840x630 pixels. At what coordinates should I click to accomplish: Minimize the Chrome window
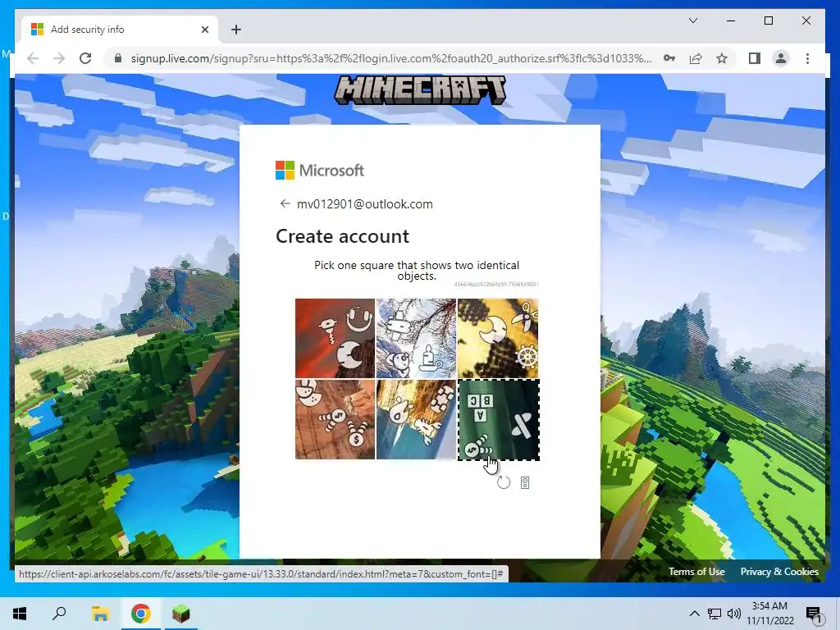pyautogui.click(x=731, y=21)
